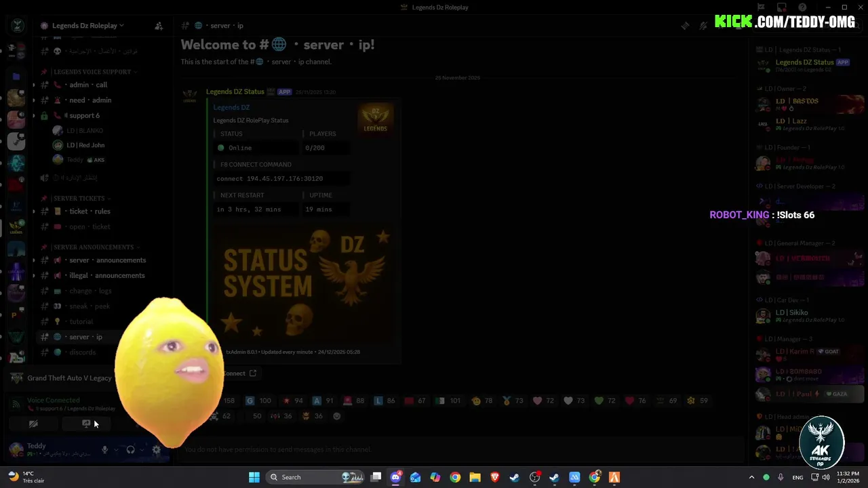Expand the ticket rules channel arrow
Viewport: 868px width, 488px height.
(x=34, y=211)
